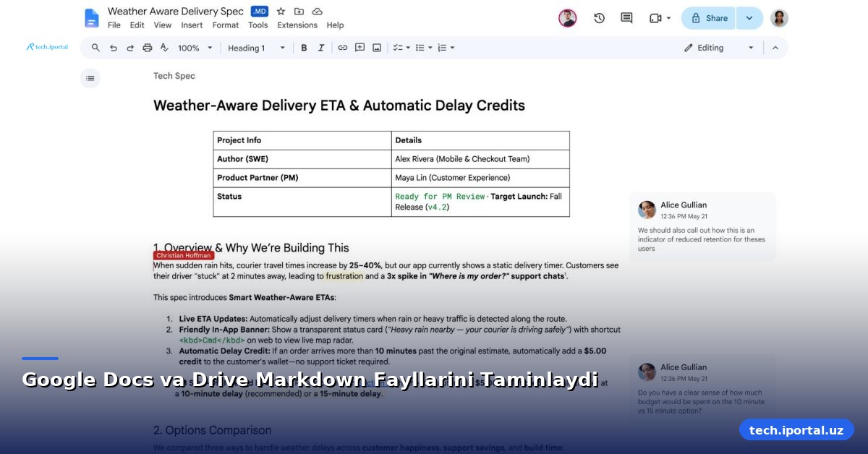868x454 pixels.
Task: Click the main heading Weather-Aware Delivery ETA
Action: tap(339, 106)
